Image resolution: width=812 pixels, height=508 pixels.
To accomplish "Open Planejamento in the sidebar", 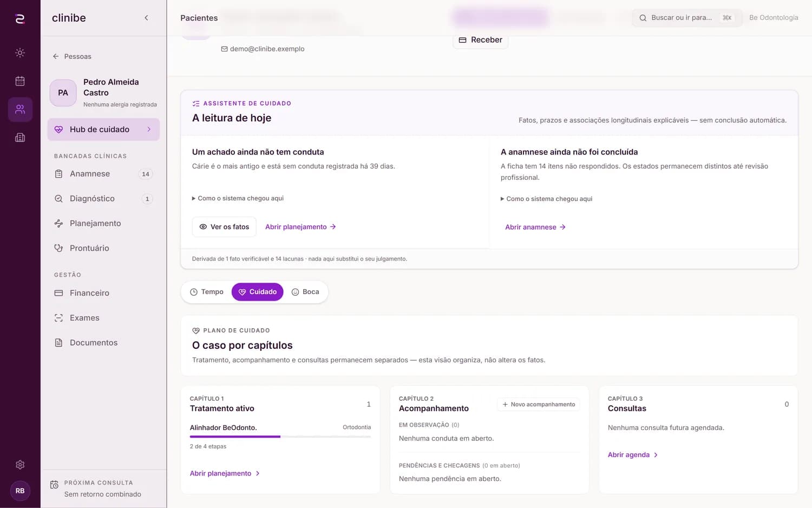I will [103, 224].
